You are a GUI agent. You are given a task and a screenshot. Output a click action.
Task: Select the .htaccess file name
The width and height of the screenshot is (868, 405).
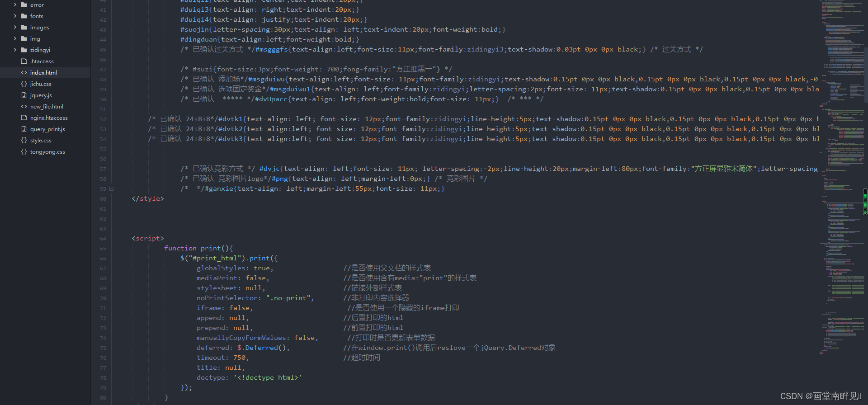point(42,61)
